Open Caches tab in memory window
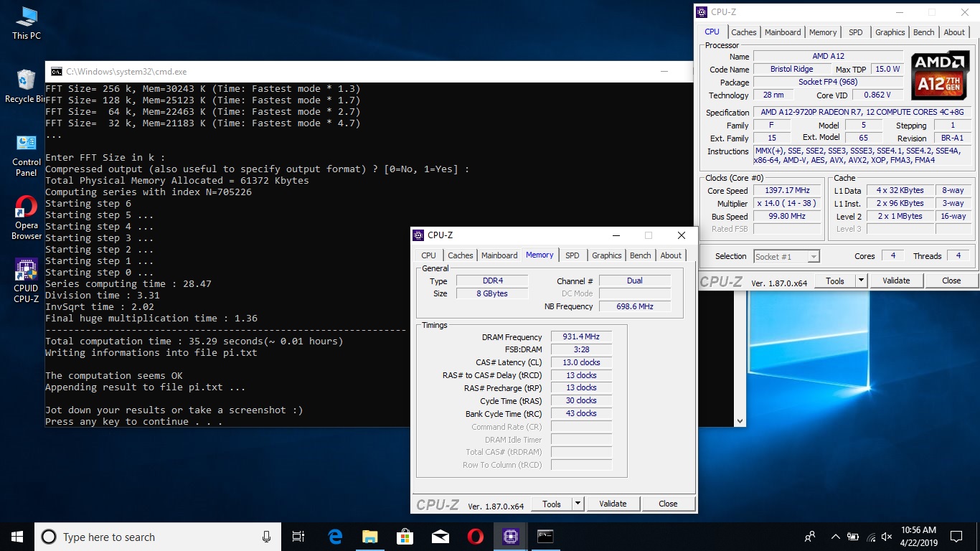This screenshot has width=980, height=551. coord(460,255)
